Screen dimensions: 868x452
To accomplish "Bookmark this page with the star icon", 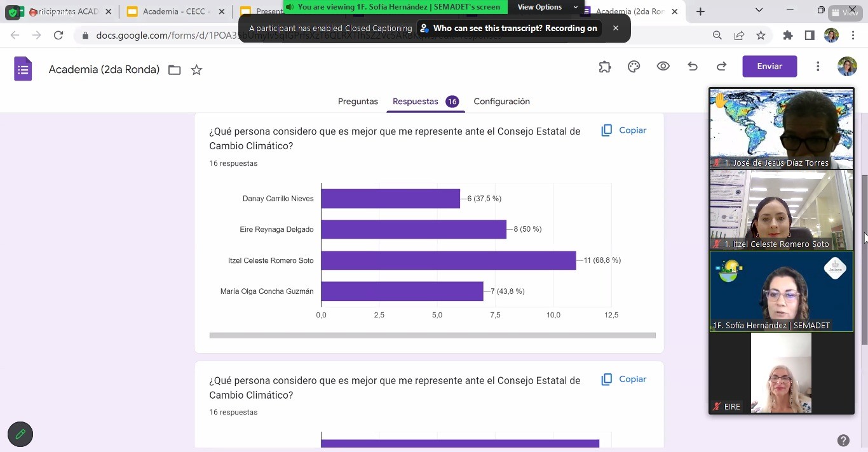I will click(x=761, y=36).
